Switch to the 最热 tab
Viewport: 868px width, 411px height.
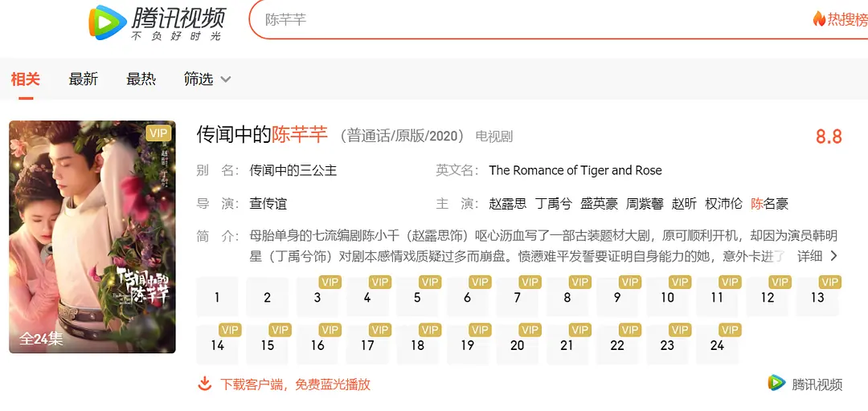[x=141, y=79]
